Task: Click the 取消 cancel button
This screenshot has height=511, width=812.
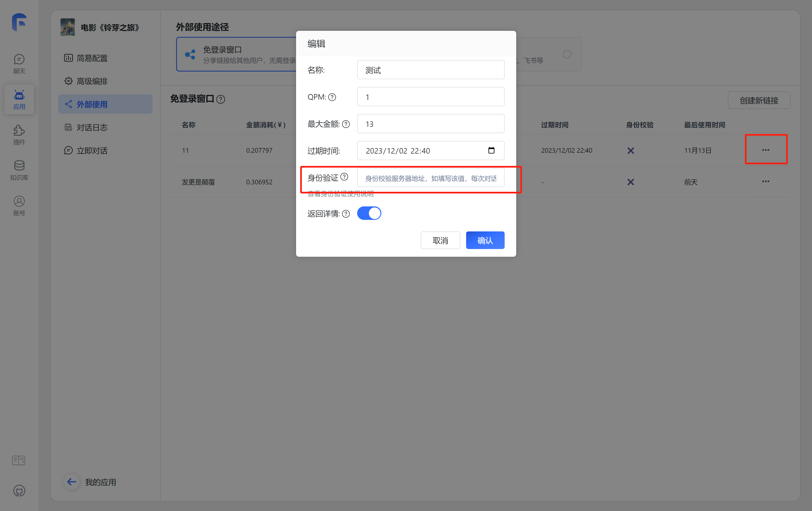Action: (440, 240)
